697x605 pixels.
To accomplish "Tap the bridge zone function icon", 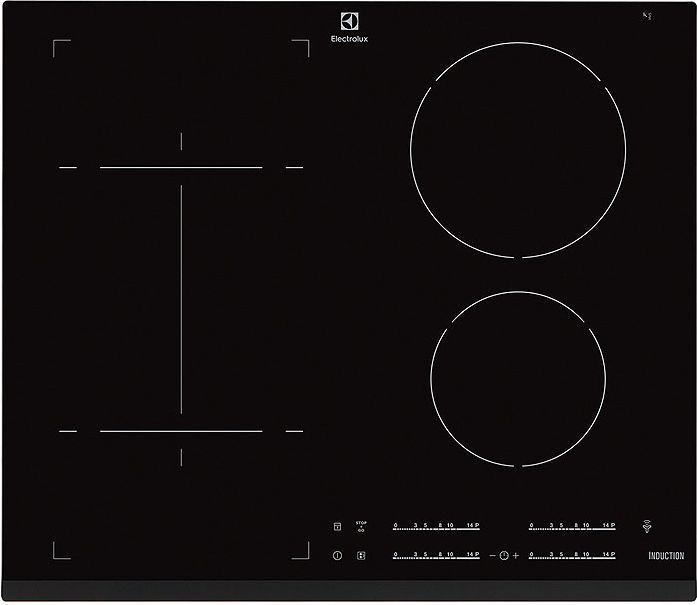I will click(x=361, y=555).
